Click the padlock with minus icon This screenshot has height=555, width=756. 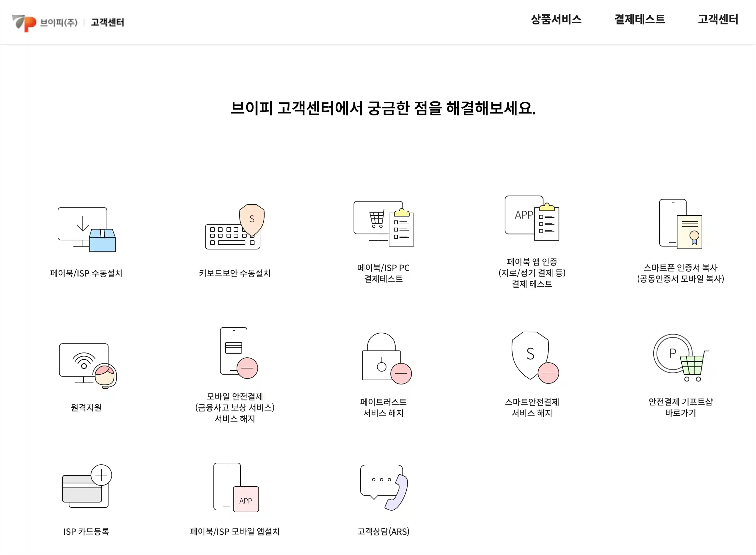tap(387, 358)
